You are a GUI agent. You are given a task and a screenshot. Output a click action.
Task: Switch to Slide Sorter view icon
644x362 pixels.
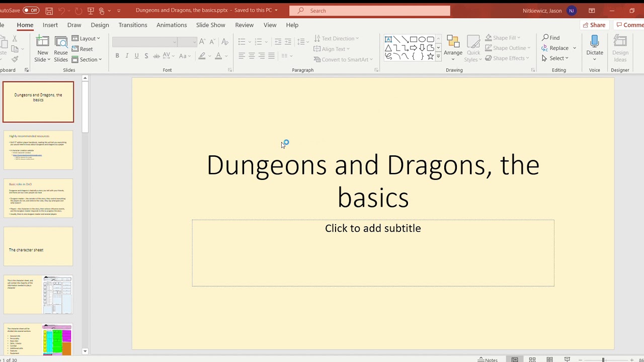pos(532,359)
